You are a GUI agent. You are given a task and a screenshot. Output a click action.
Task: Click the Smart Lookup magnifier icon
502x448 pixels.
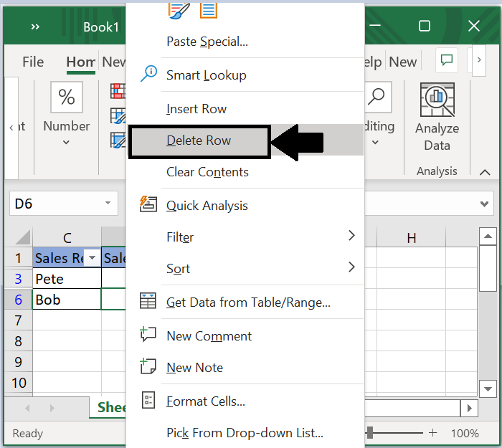tap(148, 74)
